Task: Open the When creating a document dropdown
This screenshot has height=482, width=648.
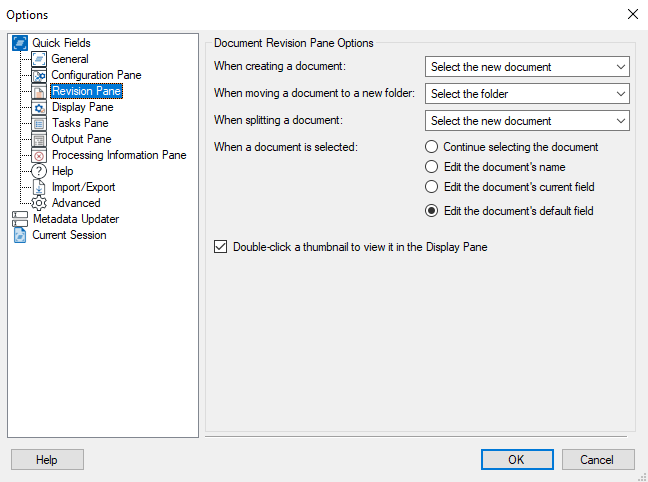Action: [x=527, y=67]
